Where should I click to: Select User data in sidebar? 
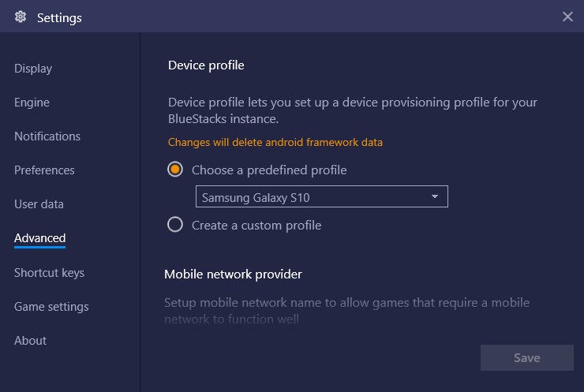click(39, 204)
